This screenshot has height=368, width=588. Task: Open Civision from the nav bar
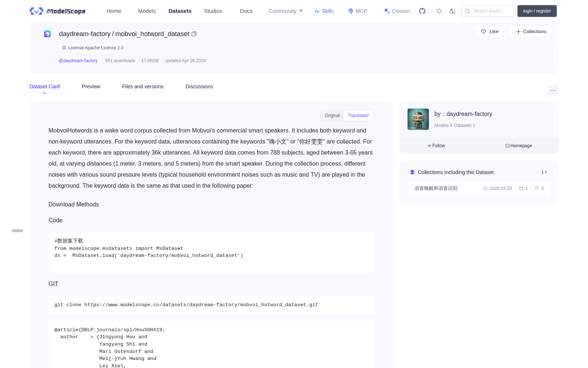(x=397, y=11)
